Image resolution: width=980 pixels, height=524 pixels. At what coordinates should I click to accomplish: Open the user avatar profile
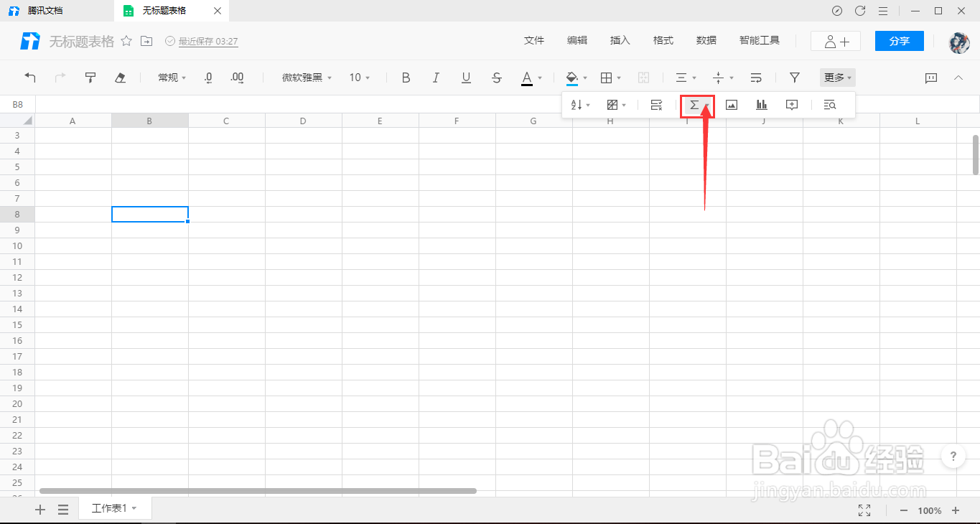pos(959,42)
